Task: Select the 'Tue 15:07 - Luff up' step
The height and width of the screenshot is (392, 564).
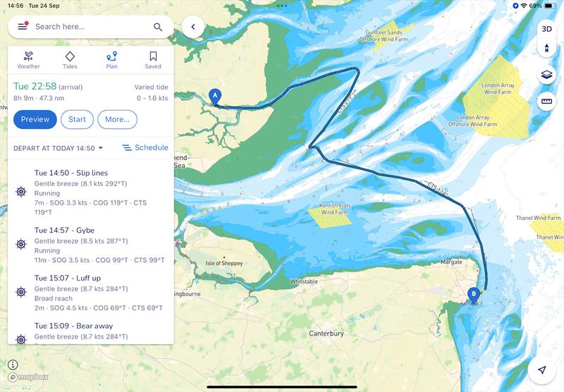Action: 91,293
